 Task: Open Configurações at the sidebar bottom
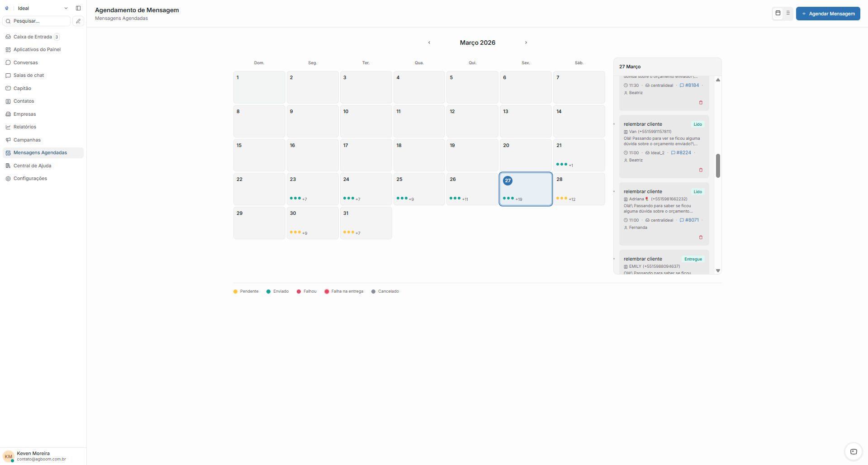point(30,178)
